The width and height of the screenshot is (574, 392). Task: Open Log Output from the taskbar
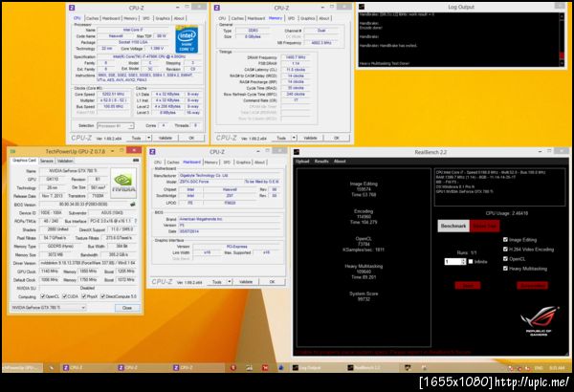(317, 367)
